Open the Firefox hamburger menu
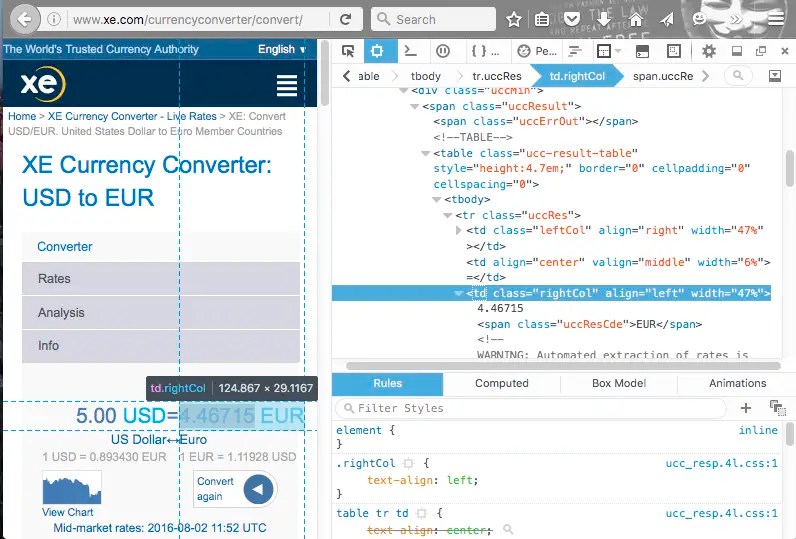The height and width of the screenshot is (539, 796). [x=776, y=19]
